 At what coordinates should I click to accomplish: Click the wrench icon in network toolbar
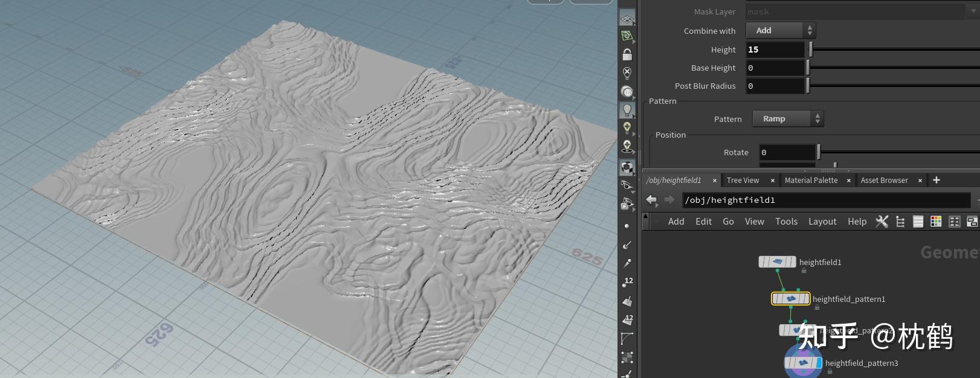pos(882,222)
